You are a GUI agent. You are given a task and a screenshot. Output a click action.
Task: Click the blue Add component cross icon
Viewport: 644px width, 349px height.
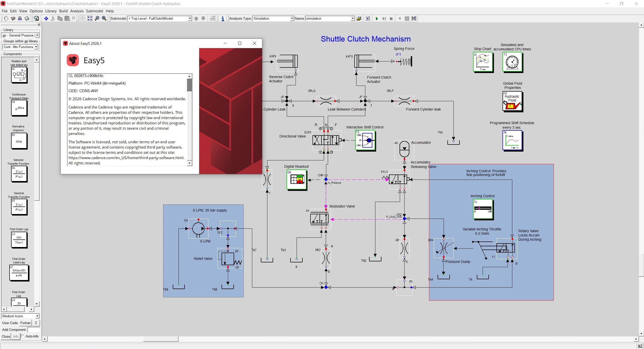click(46, 18)
